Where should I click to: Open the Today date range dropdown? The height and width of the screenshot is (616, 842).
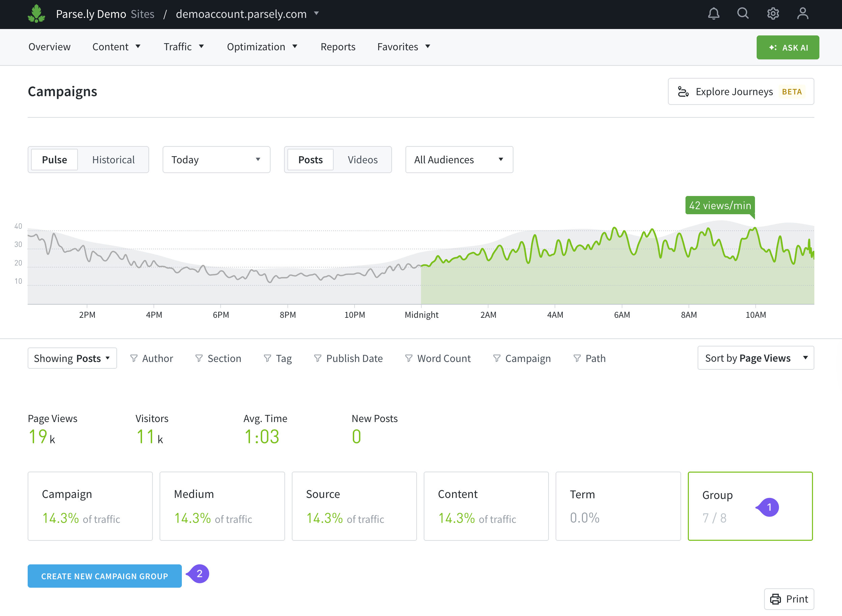tap(216, 160)
